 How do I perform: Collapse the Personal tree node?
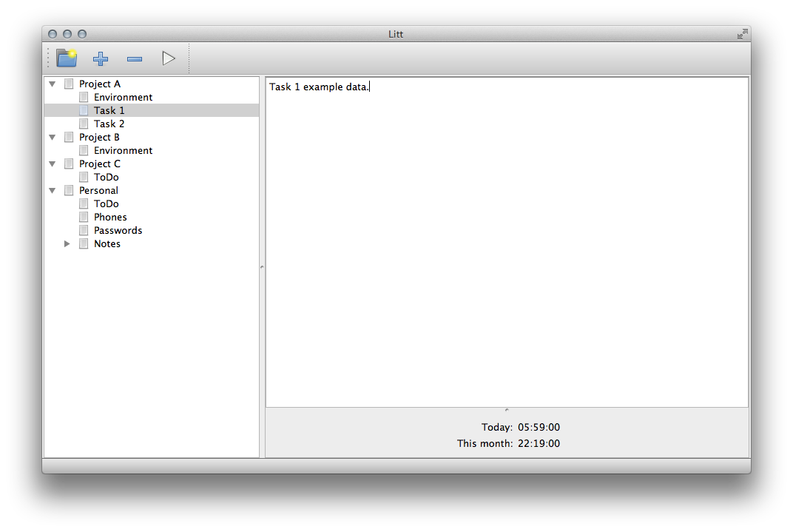[x=53, y=191]
